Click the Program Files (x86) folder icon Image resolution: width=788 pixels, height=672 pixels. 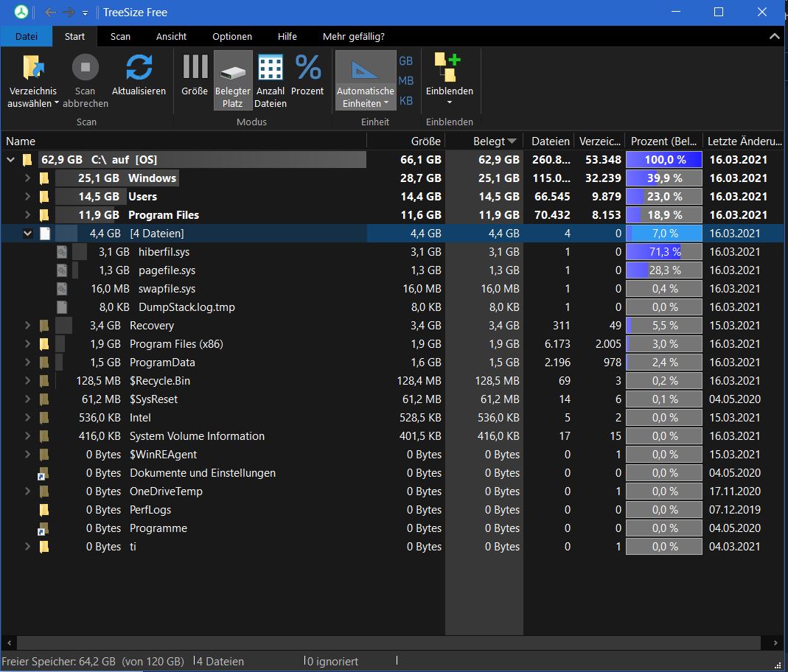(x=44, y=344)
